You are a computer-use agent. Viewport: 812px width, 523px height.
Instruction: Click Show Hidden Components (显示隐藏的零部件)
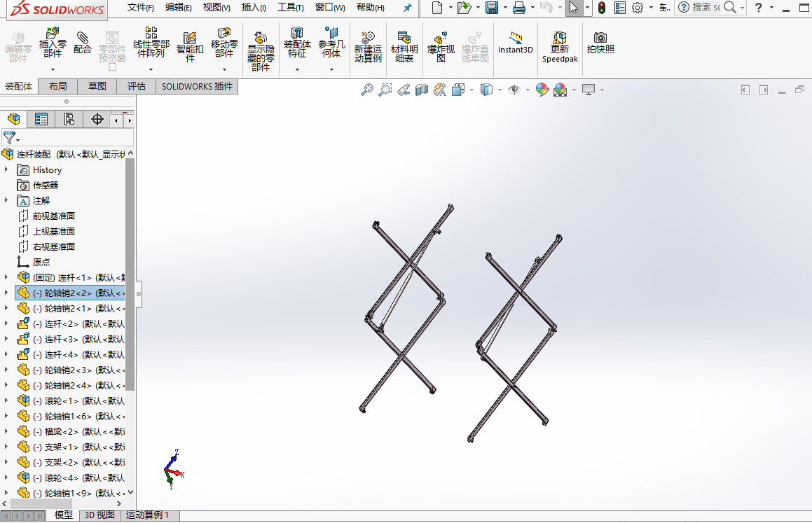261,50
